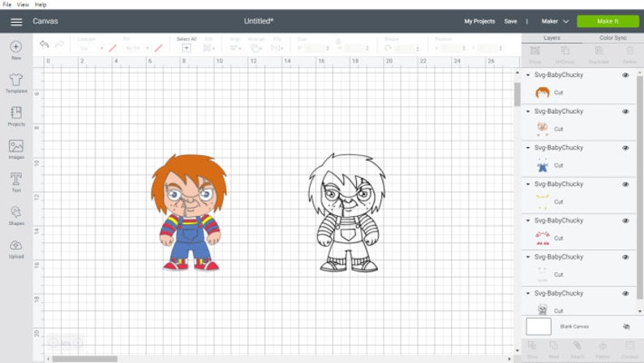Viewport: 644px width, 363px height.
Task: Open the hamburger main menu
Action: point(16,22)
